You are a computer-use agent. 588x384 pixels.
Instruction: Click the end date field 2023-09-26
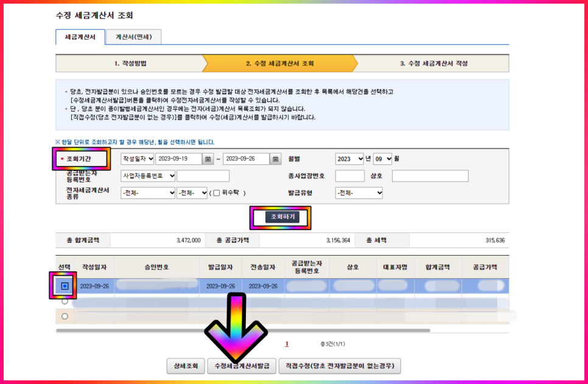point(247,159)
